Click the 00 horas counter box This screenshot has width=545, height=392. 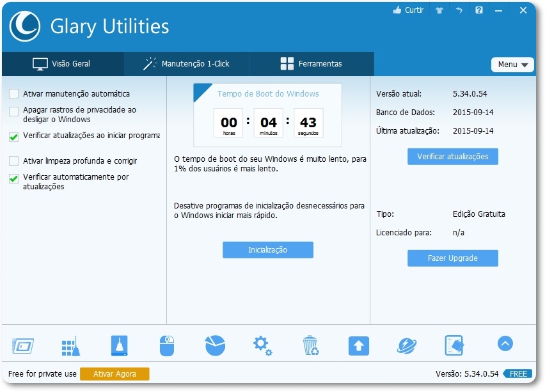pyautogui.click(x=228, y=123)
